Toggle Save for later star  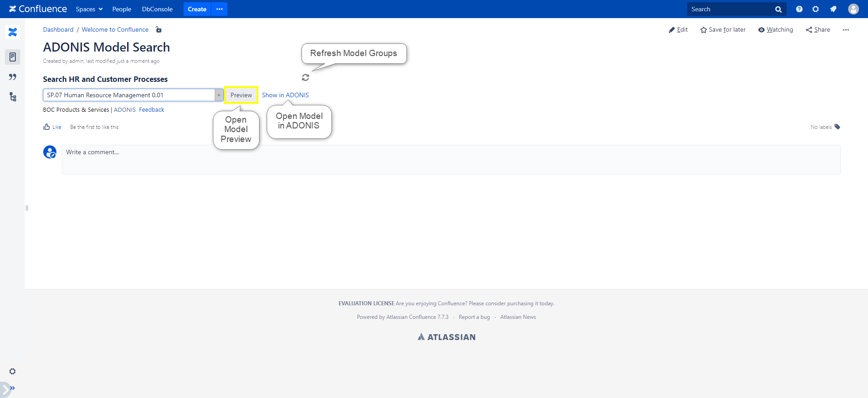[x=723, y=30]
